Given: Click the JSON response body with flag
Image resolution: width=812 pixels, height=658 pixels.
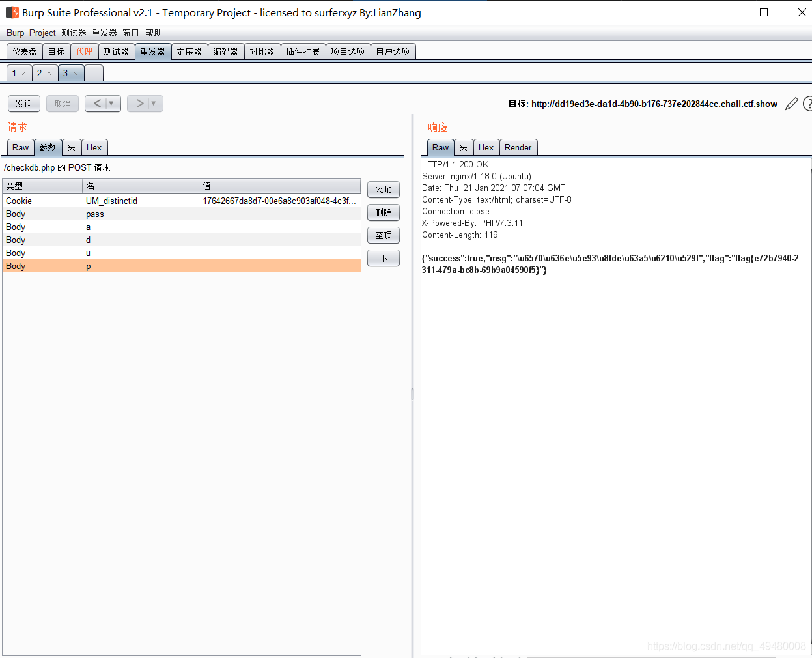Looking at the screenshot, I should click(x=610, y=264).
